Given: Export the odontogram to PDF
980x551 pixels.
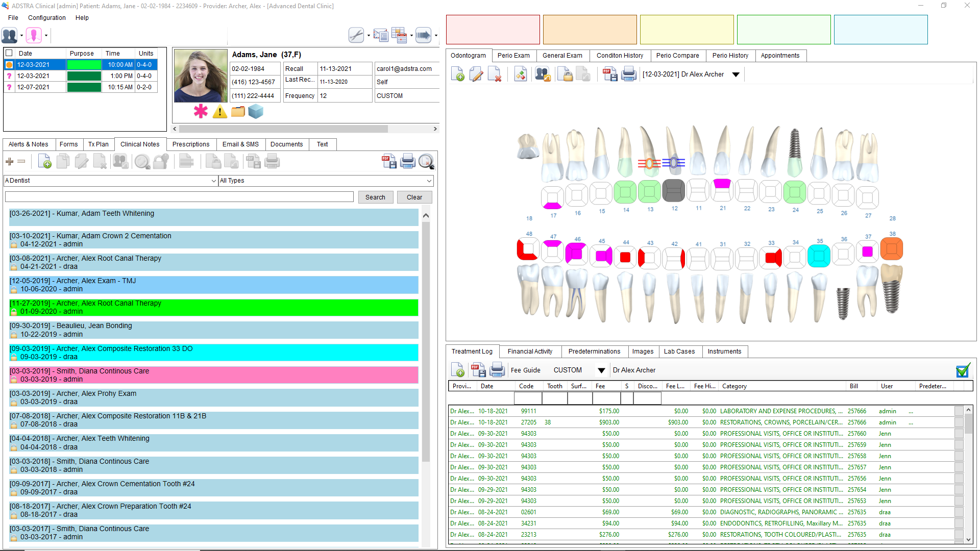Looking at the screenshot, I should (609, 74).
